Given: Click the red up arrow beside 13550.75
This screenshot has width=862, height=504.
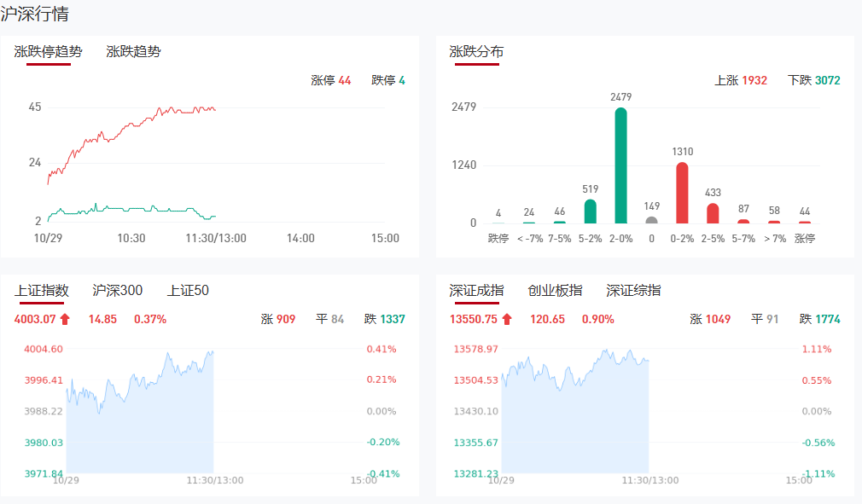Looking at the screenshot, I should pyautogui.click(x=507, y=319).
